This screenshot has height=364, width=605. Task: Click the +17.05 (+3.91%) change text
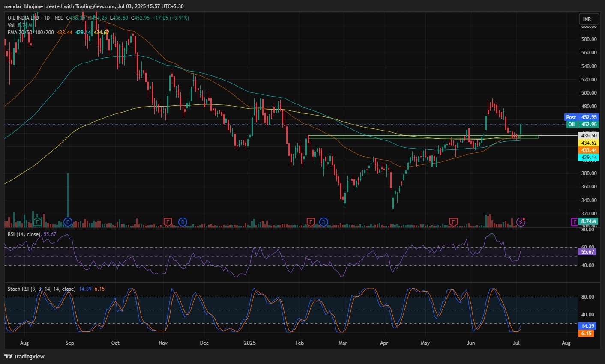171,18
